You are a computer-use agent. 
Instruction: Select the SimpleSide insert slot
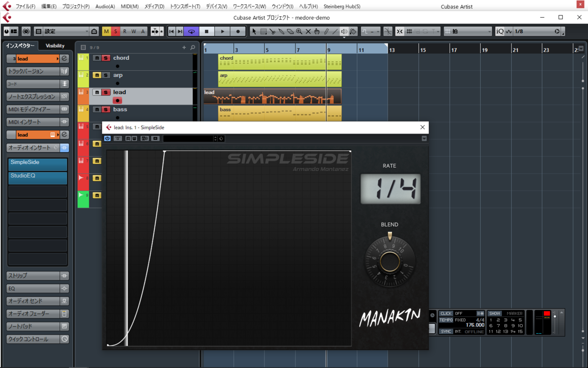(x=38, y=164)
